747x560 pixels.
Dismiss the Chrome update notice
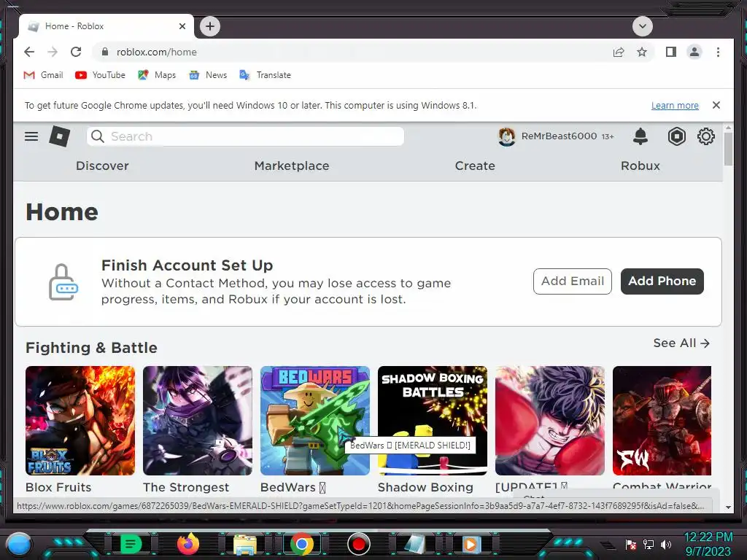tap(716, 105)
